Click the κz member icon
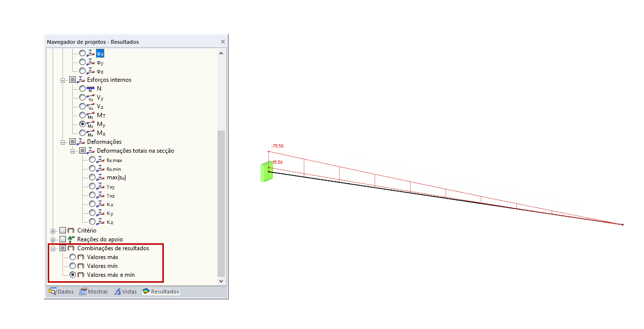Screen dimensions: 644x329 pos(100,222)
